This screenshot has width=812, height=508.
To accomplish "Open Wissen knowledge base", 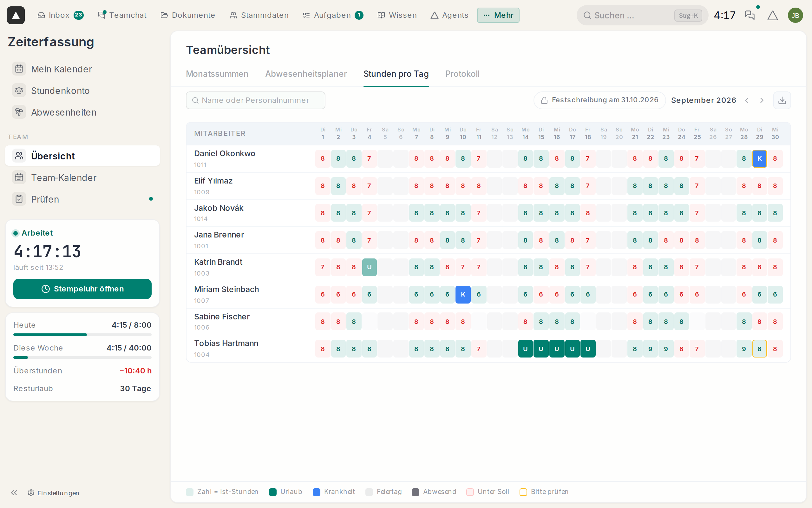I will (x=397, y=15).
